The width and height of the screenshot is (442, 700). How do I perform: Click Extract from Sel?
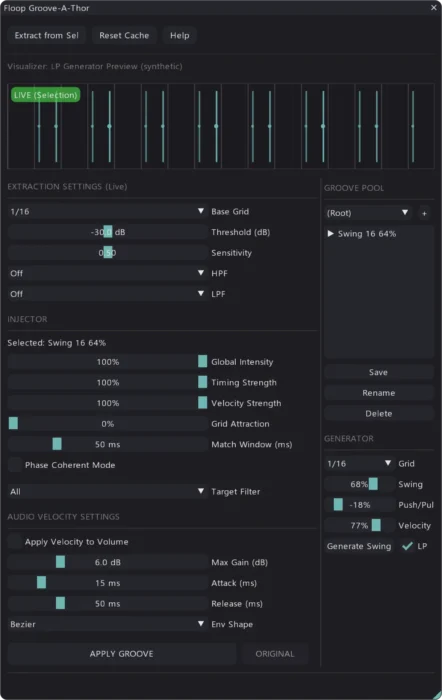tap(46, 35)
